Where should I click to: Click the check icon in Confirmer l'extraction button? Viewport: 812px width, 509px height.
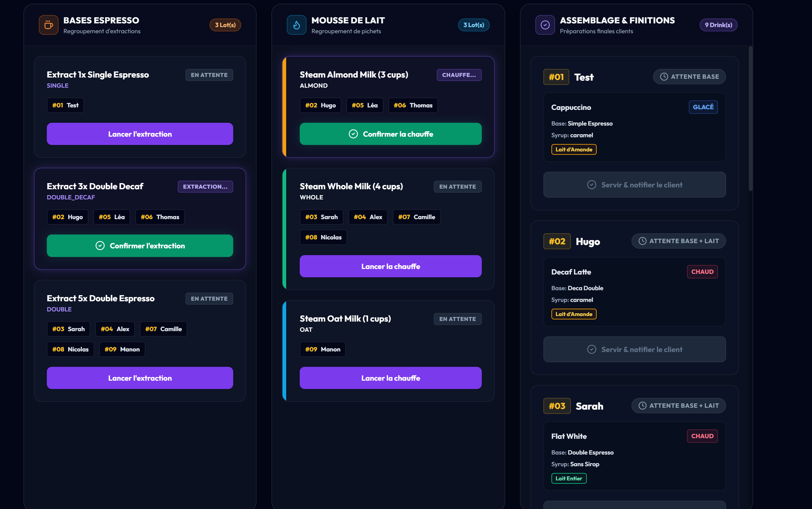coord(100,246)
